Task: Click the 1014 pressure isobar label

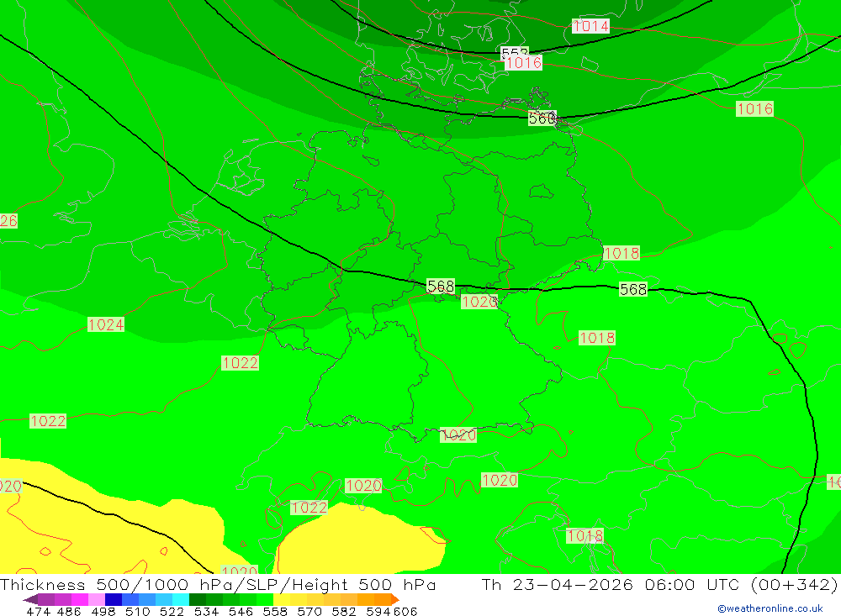Action: tap(590, 26)
